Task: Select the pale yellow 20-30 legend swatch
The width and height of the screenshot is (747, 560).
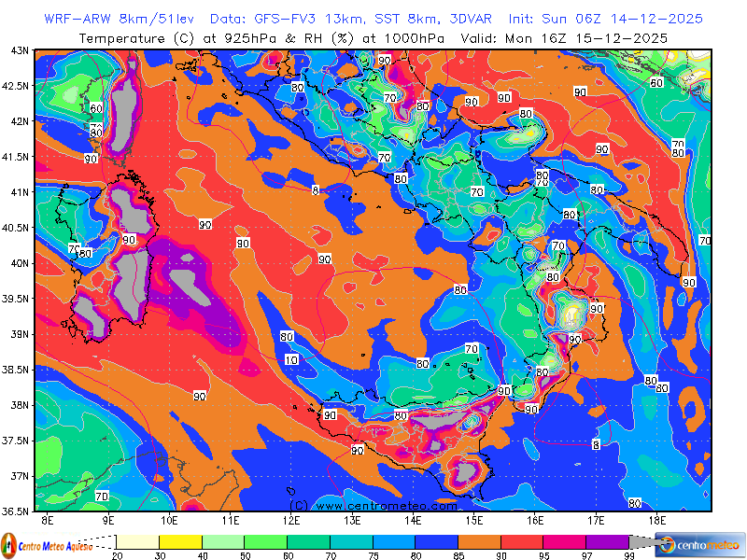Action: point(137,541)
